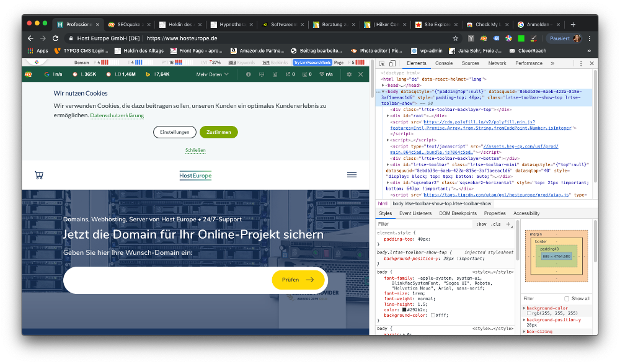Bookmark this page with the star icon
Screen dimensions: 620x364
(456, 38)
